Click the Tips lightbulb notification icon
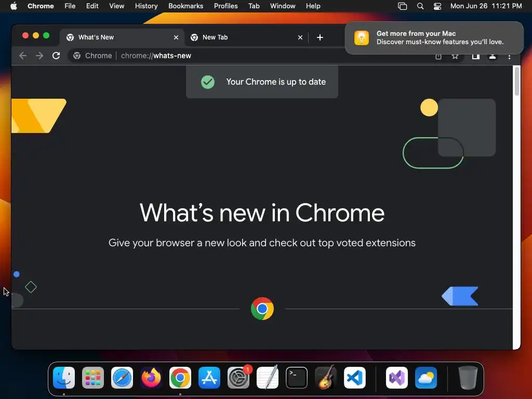 (x=362, y=37)
